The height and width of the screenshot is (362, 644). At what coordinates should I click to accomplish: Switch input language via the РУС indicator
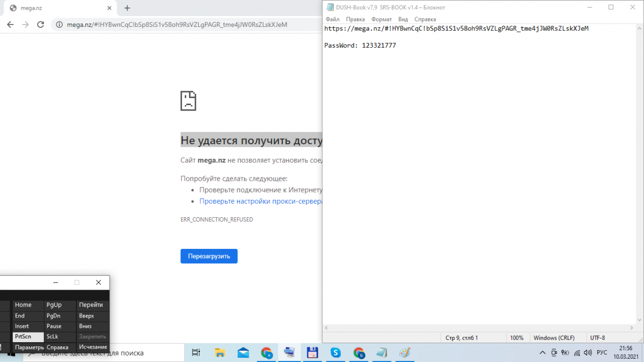pos(602,352)
